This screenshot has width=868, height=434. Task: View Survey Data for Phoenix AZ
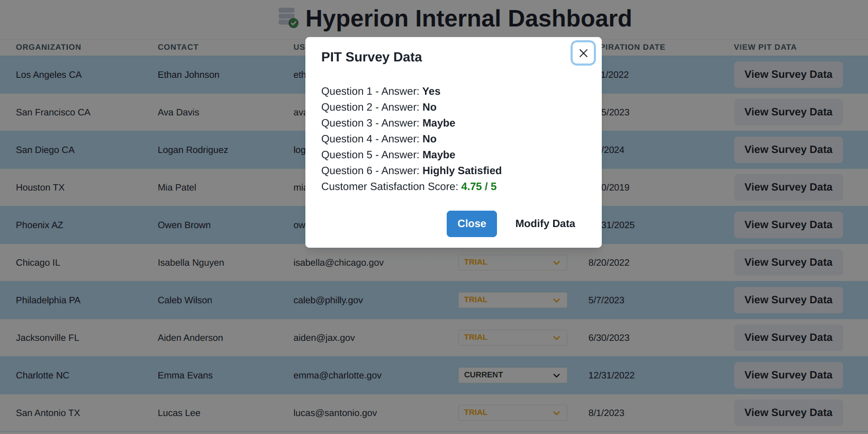[x=788, y=225]
